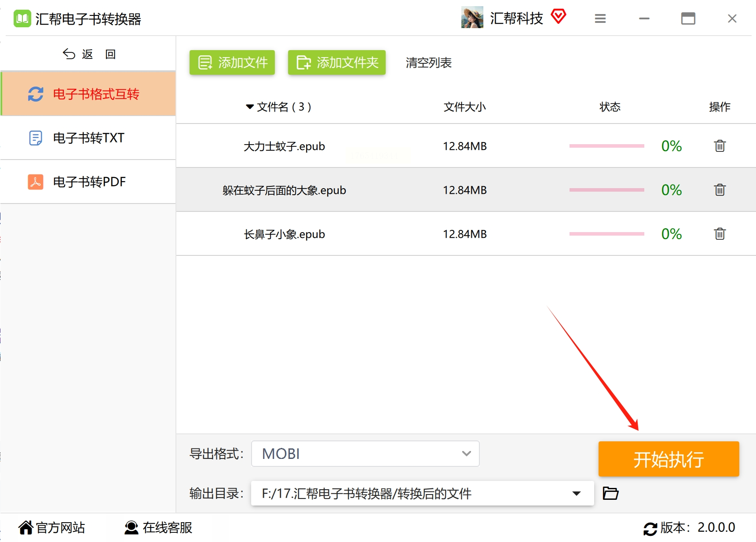Start conversion with 开始执行 button
The width and height of the screenshot is (756, 542).
[x=668, y=459]
